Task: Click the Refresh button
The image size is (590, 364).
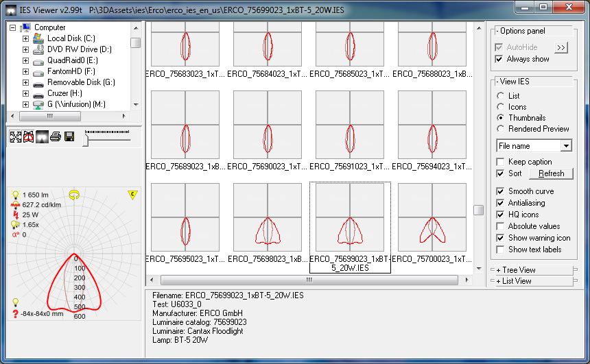Action: (551, 173)
